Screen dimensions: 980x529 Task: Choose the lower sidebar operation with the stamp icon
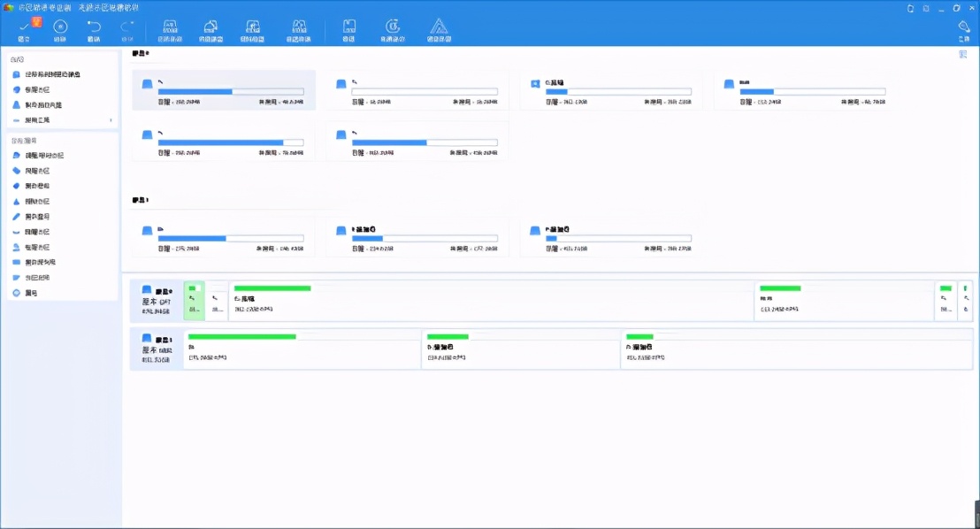[x=62, y=247]
